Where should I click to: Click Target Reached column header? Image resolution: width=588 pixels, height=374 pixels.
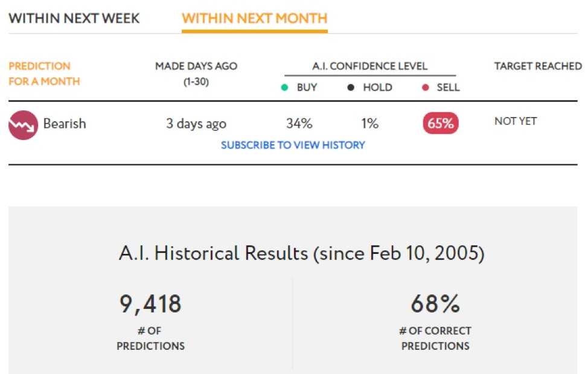pyautogui.click(x=538, y=66)
